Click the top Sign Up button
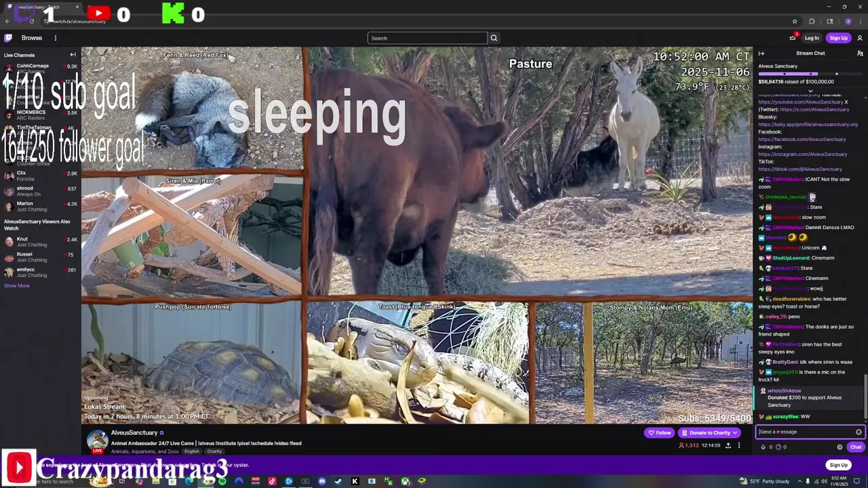Screen dimensions: 868x488 pos(838,38)
